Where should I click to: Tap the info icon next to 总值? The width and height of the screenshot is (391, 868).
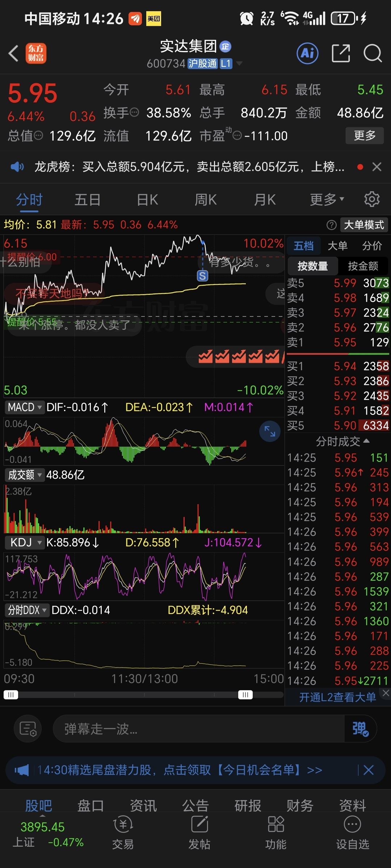pos(38,136)
